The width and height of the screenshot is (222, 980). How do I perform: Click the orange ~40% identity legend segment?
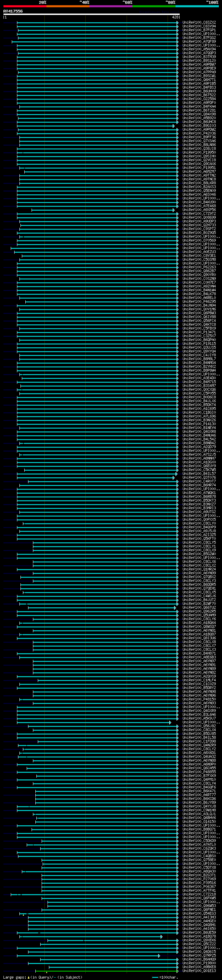click(x=68, y=6)
